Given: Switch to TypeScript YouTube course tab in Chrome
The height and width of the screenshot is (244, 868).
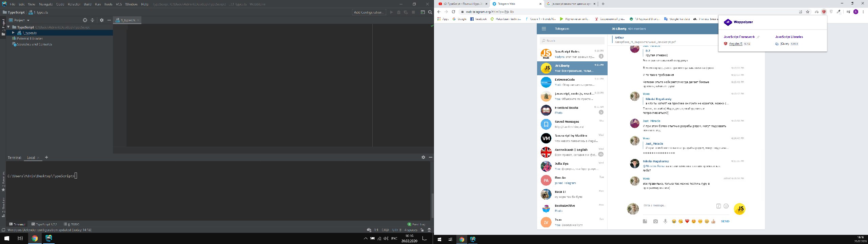Looking at the screenshot, I should coord(462,4).
